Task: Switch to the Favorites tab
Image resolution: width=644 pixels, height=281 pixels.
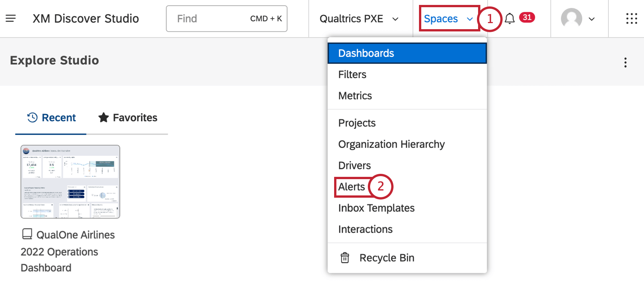Action: pyautogui.click(x=128, y=118)
